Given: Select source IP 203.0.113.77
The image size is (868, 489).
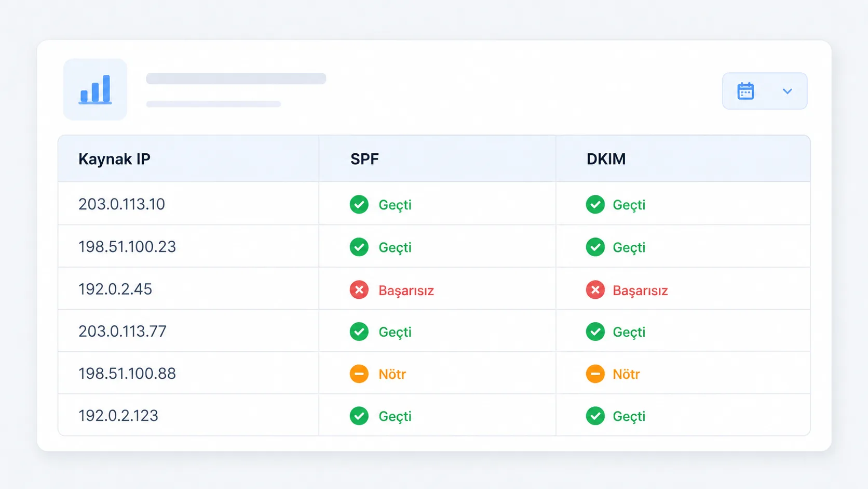Looking at the screenshot, I should click(123, 332).
